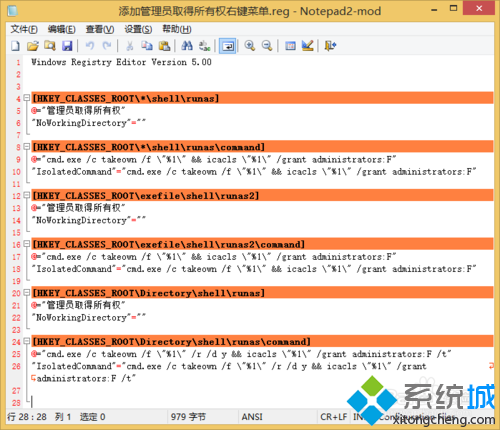Click line number 10 in the margin
The width and height of the screenshot is (500, 430).
point(16,172)
